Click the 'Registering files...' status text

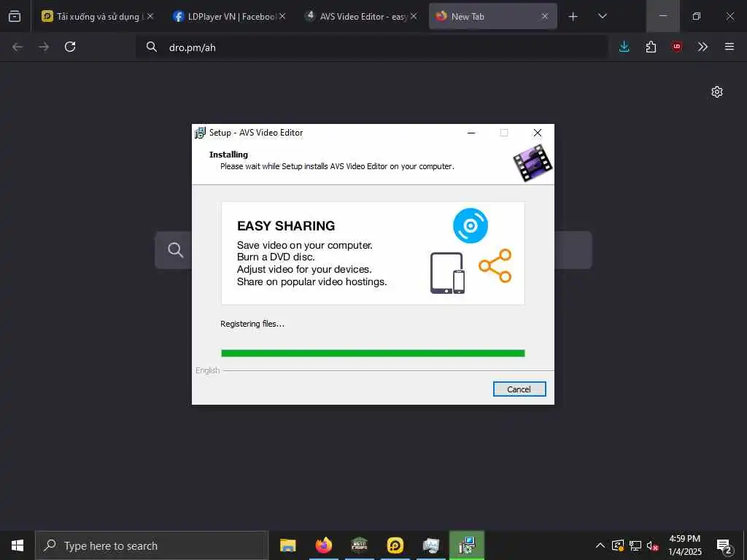(x=252, y=324)
